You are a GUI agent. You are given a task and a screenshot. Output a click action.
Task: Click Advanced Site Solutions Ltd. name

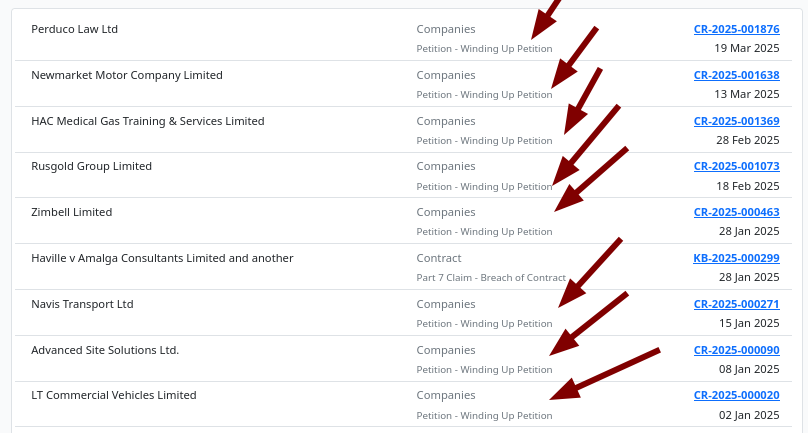pyautogui.click(x=105, y=350)
